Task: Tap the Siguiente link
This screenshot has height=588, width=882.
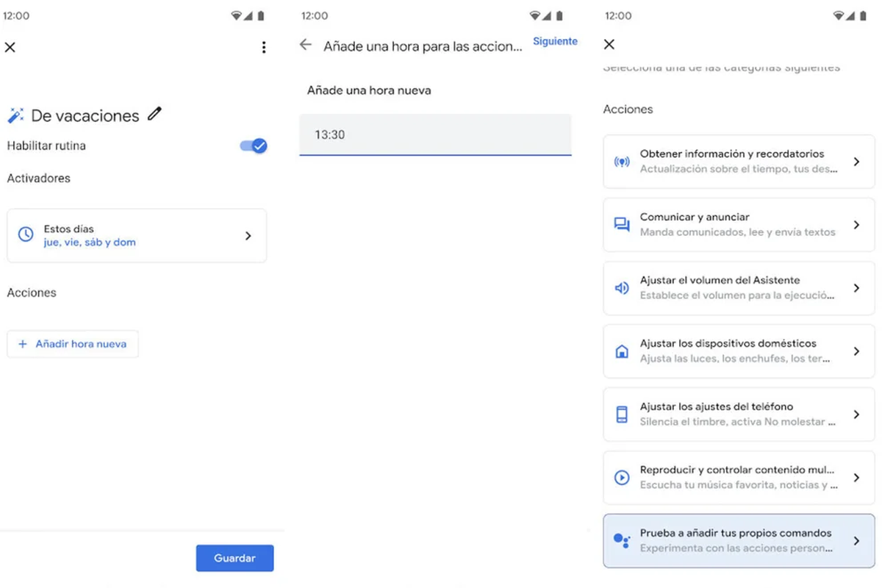Action: 555,42
